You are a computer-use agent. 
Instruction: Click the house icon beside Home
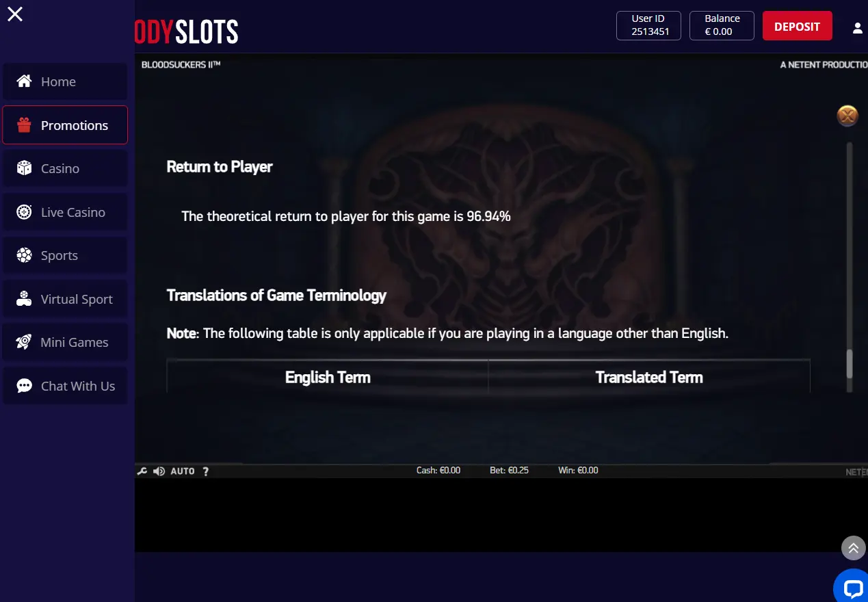(x=24, y=81)
